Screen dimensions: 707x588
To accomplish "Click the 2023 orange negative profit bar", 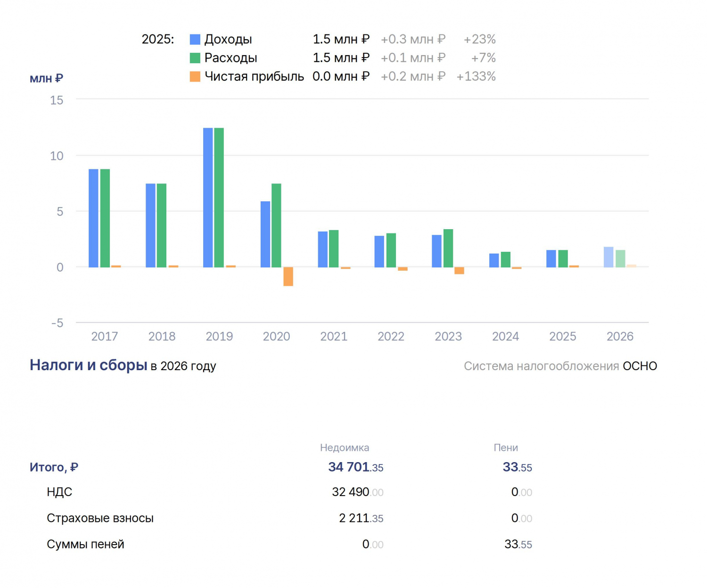I will click(459, 271).
